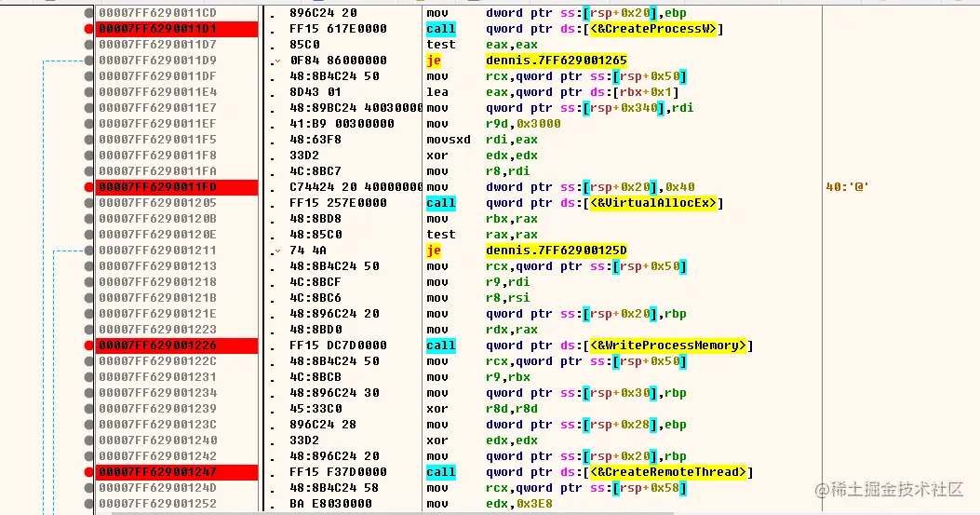Select address 00007FF6290011E4
980x515 pixels.
pyautogui.click(x=157, y=92)
